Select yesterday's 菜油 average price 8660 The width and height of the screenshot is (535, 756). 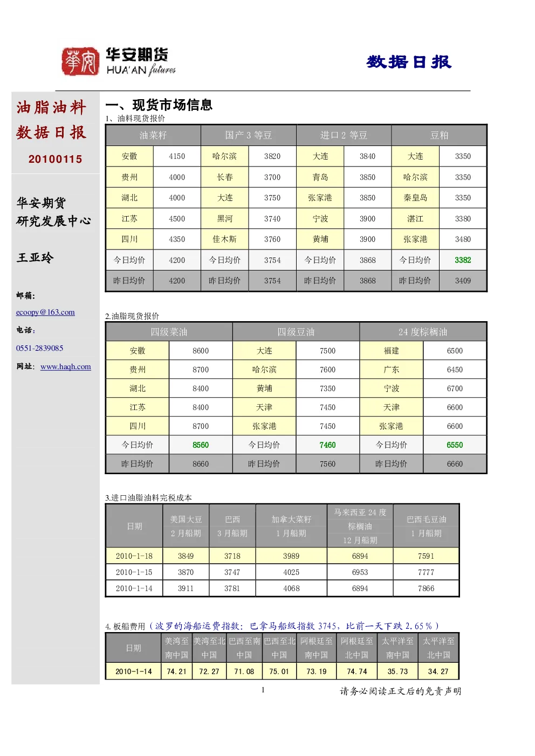(201, 464)
